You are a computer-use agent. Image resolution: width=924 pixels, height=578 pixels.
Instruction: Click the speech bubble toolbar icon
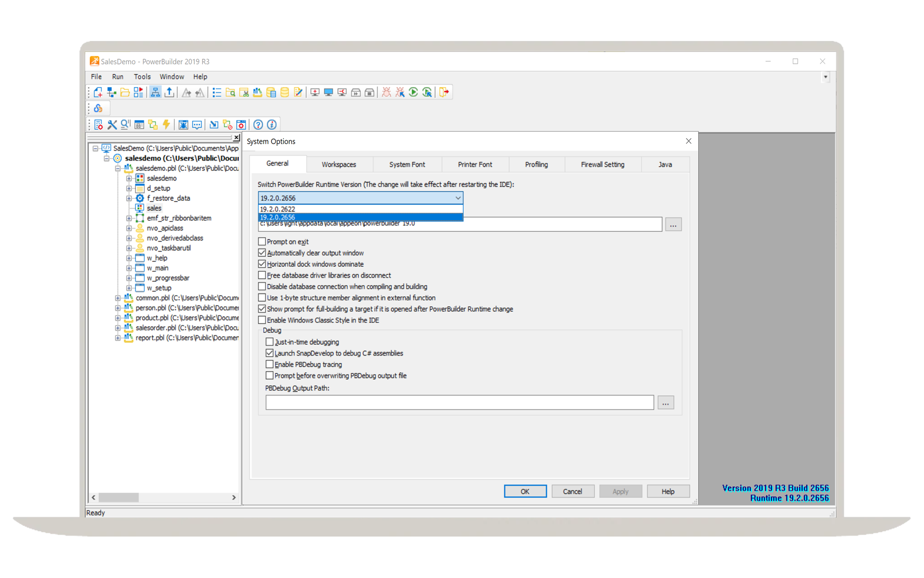point(197,125)
